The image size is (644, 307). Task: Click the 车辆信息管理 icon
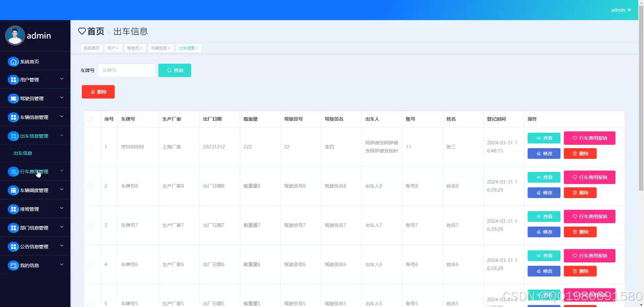coord(13,117)
